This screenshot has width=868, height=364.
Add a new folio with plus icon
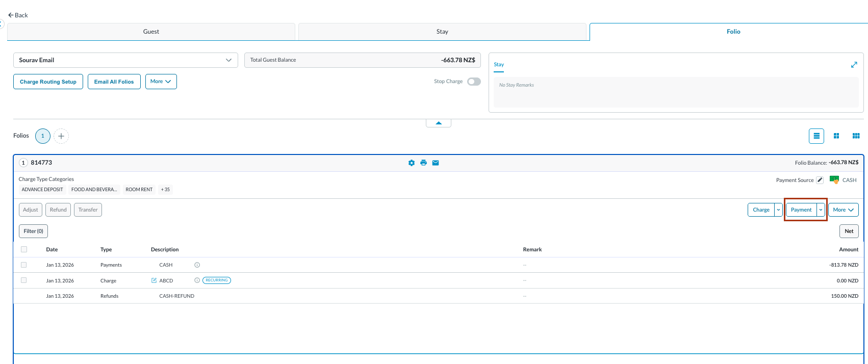pyautogui.click(x=61, y=136)
